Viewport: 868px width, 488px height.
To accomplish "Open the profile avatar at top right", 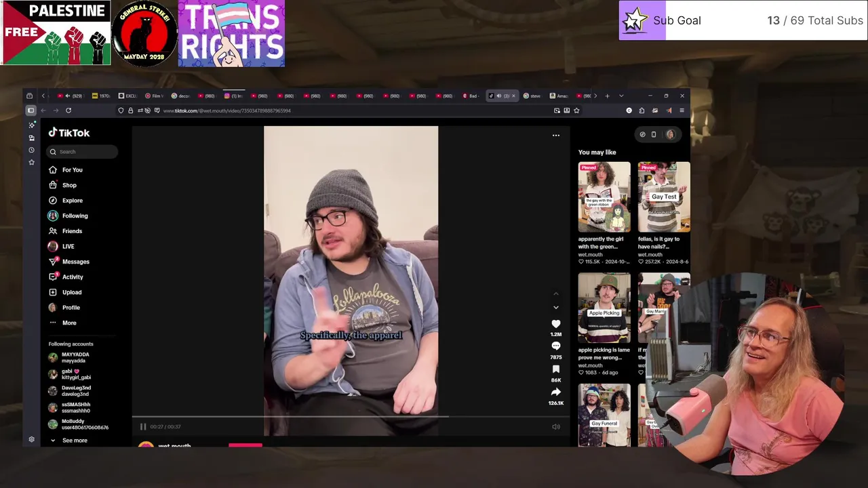I will click(671, 134).
